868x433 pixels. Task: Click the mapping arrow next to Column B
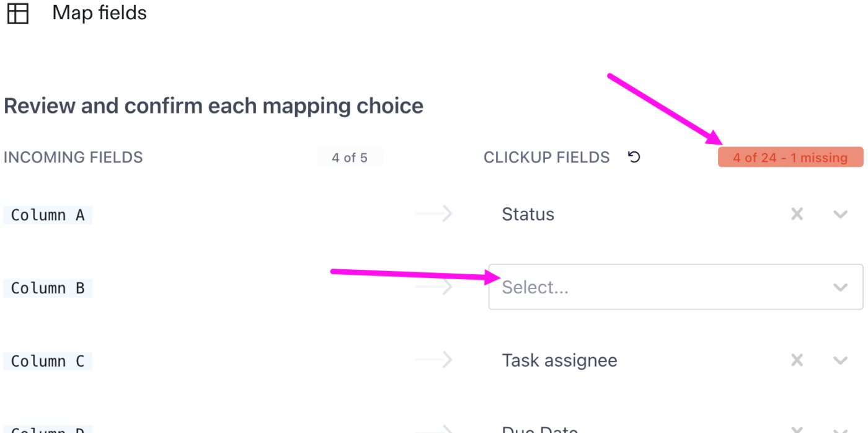coord(434,287)
